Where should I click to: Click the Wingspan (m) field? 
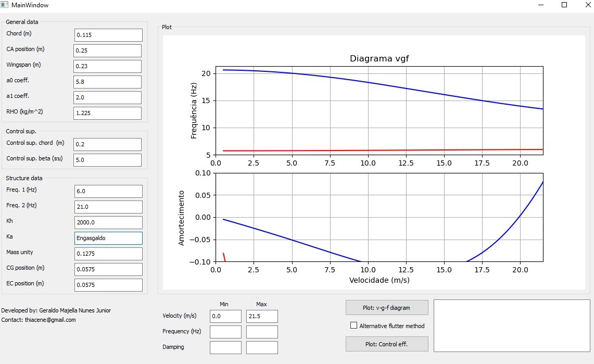(107, 66)
